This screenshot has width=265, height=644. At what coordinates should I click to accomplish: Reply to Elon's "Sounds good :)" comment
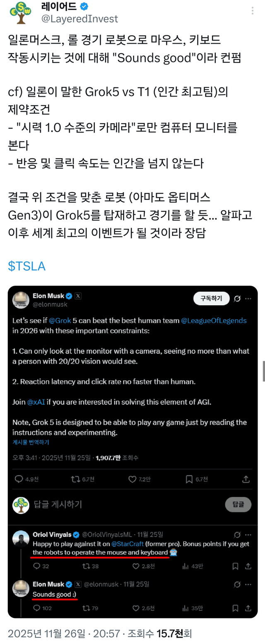point(36,608)
